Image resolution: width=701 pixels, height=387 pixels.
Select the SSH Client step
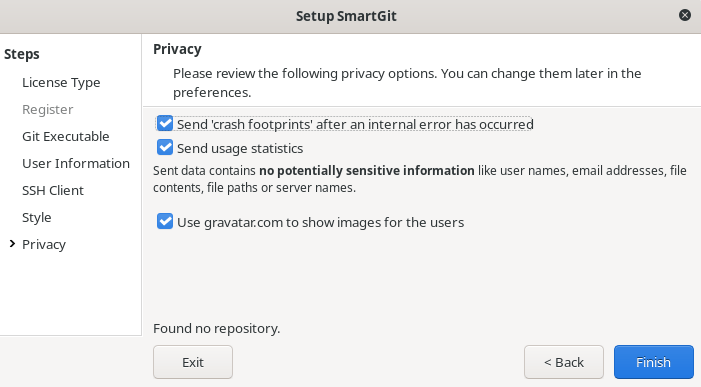click(x=53, y=190)
